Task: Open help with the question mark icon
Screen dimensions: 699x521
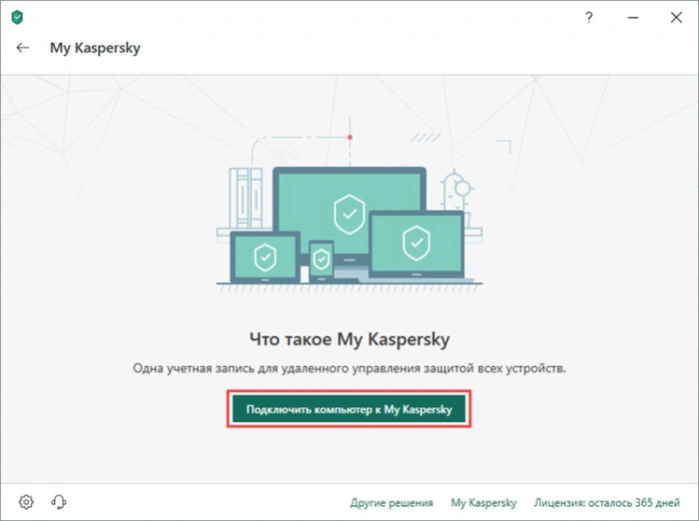Action: (589, 17)
